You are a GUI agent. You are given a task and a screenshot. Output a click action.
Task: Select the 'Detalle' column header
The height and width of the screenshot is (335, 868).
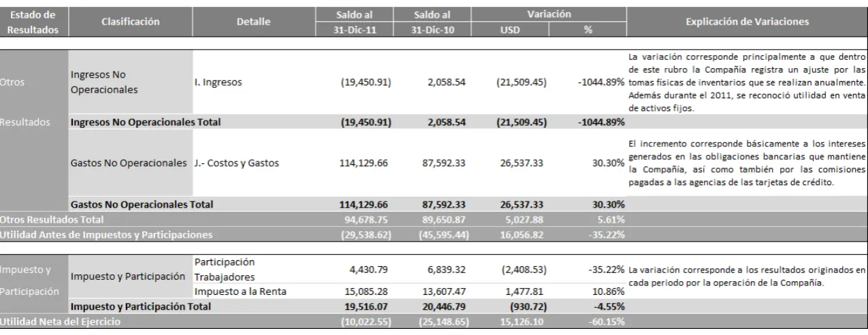(254, 21)
